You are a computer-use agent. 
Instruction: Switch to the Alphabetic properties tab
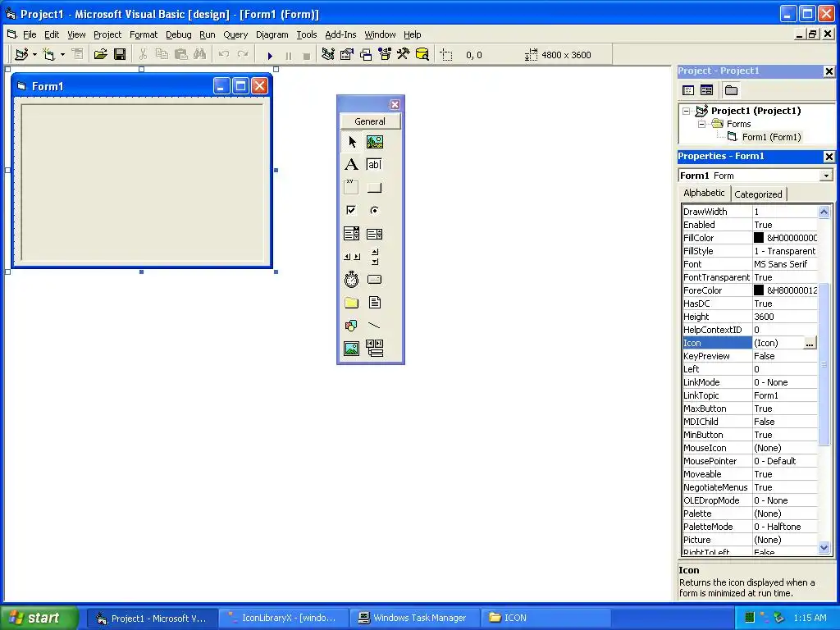coord(704,193)
